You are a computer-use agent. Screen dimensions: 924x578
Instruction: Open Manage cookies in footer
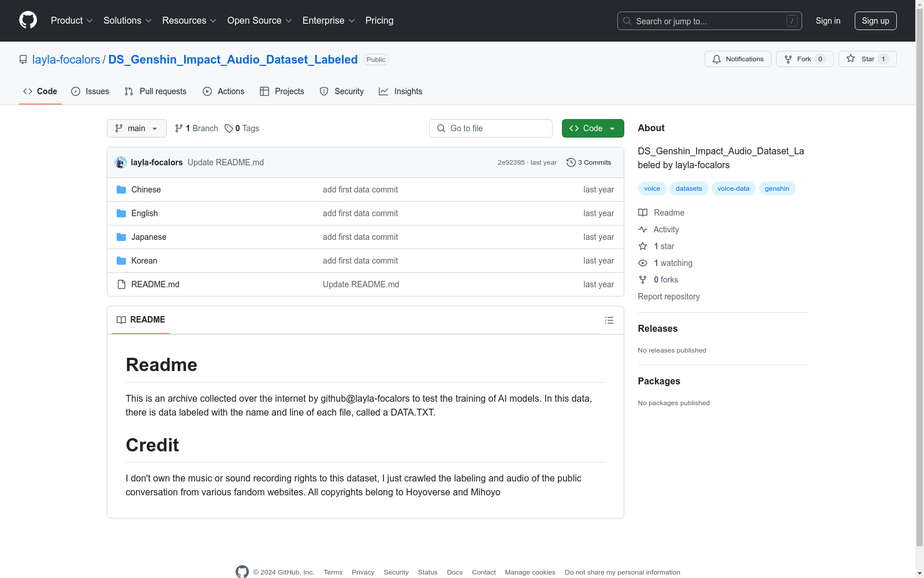[x=530, y=572]
